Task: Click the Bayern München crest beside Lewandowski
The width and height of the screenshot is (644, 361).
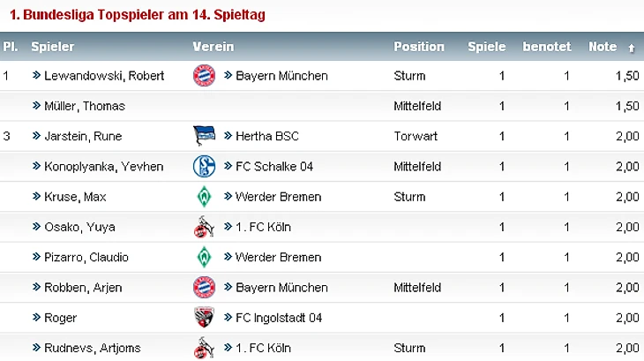Action: point(204,76)
